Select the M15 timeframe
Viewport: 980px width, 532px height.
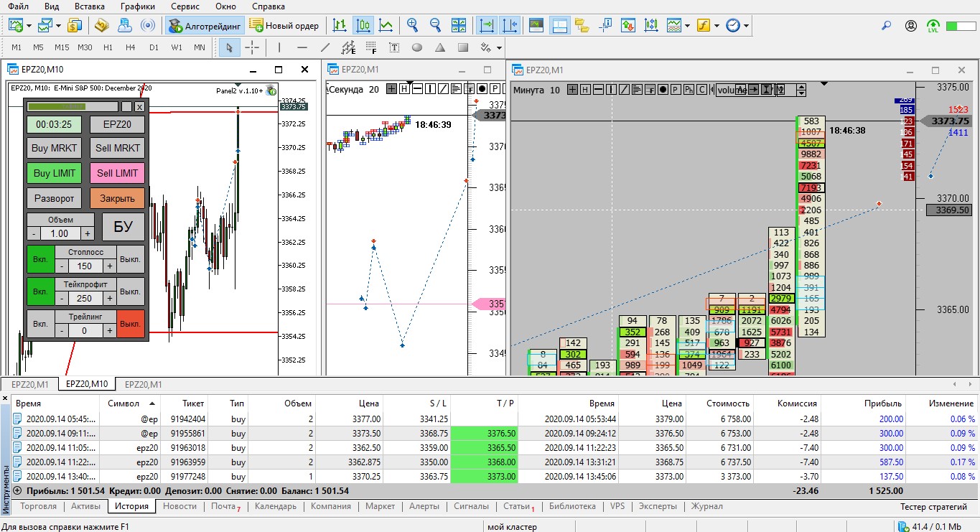click(x=62, y=48)
